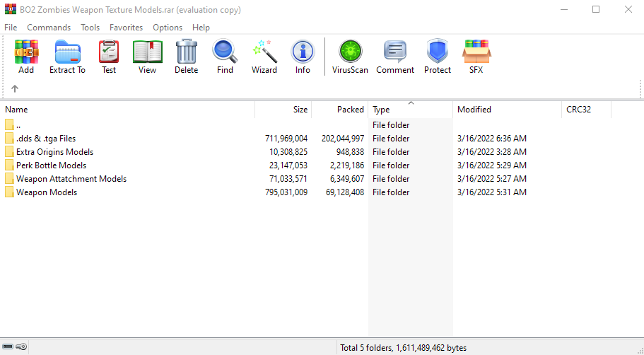644x355 pixels.
Task: Click size value 71,033,571
Action: pyautogui.click(x=288, y=179)
